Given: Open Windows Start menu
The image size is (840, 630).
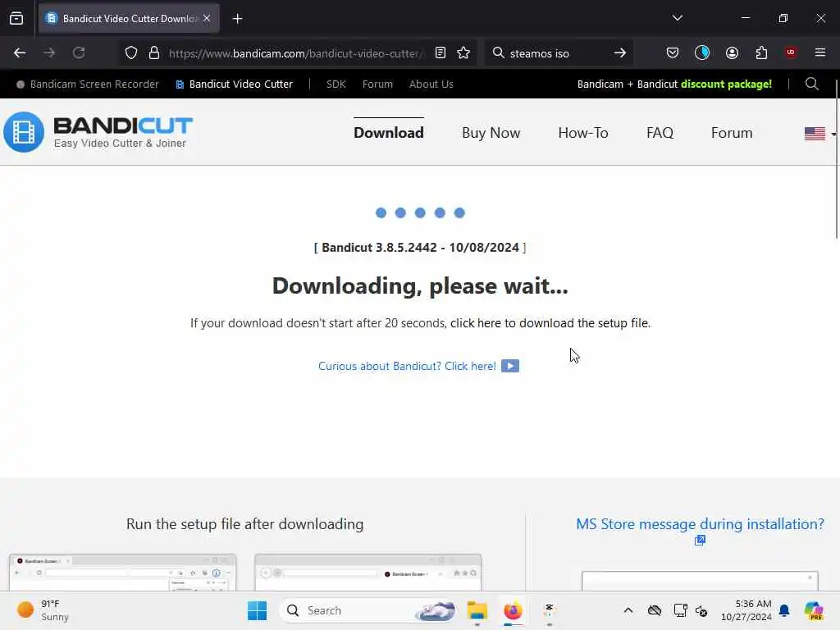Looking at the screenshot, I should click(x=257, y=610).
